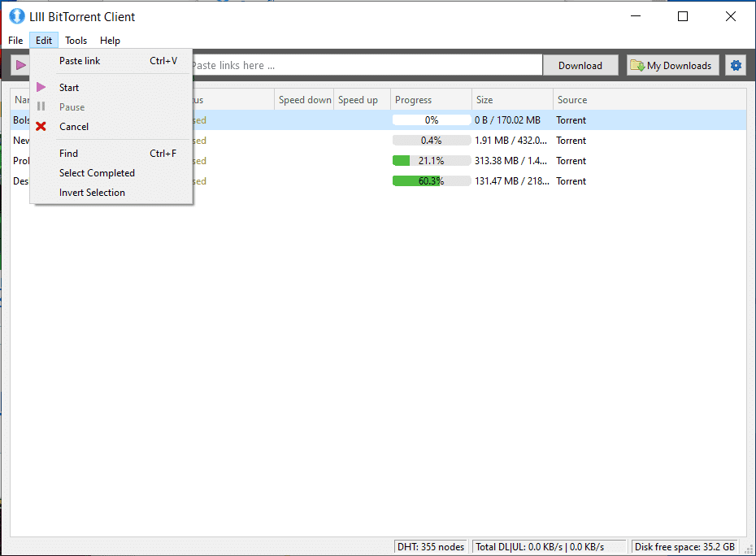Click the My Downloads folder icon

coord(637,65)
